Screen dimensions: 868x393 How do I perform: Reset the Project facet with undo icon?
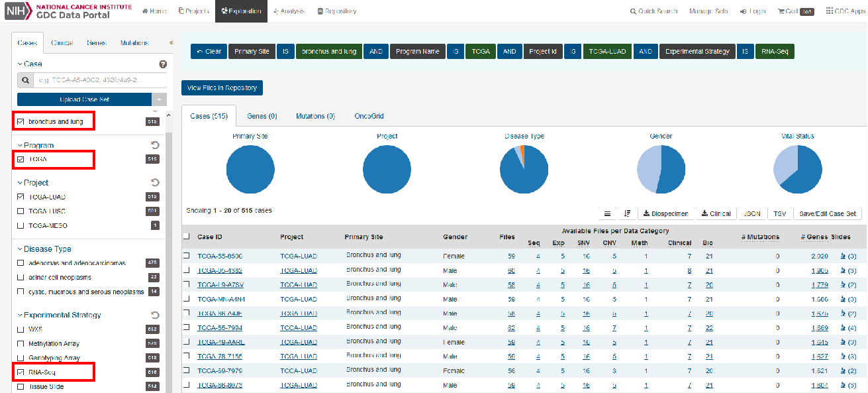click(x=156, y=182)
